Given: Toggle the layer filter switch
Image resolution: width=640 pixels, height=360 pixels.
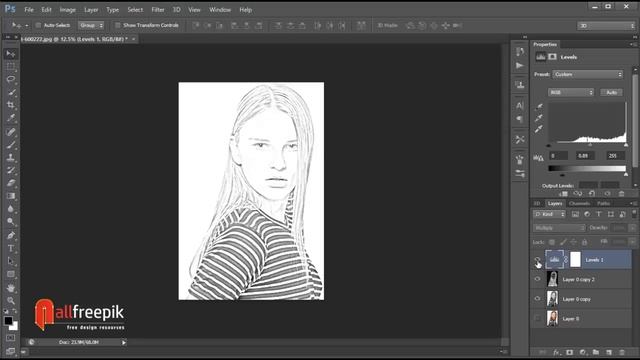Looking at the screenshot, I should (x=634, y=213).
